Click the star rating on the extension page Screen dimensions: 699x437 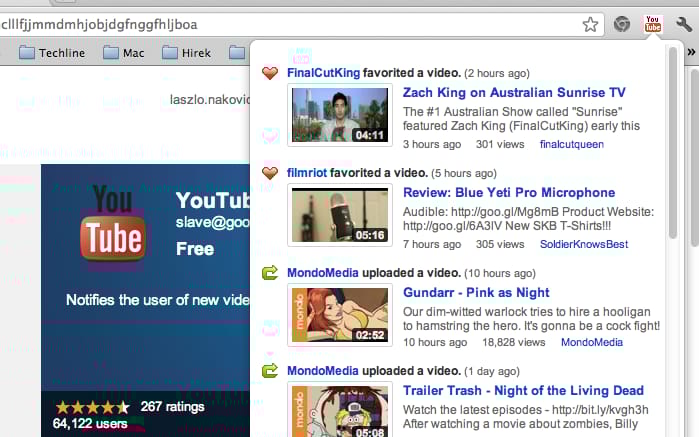pyautogui.click(x=92, y=407)
